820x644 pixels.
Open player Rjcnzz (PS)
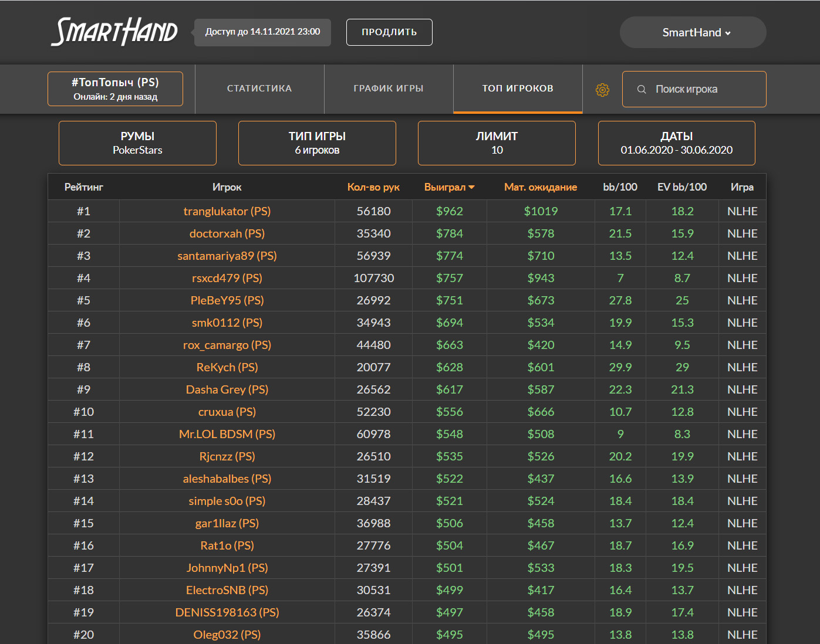(227, 456)
